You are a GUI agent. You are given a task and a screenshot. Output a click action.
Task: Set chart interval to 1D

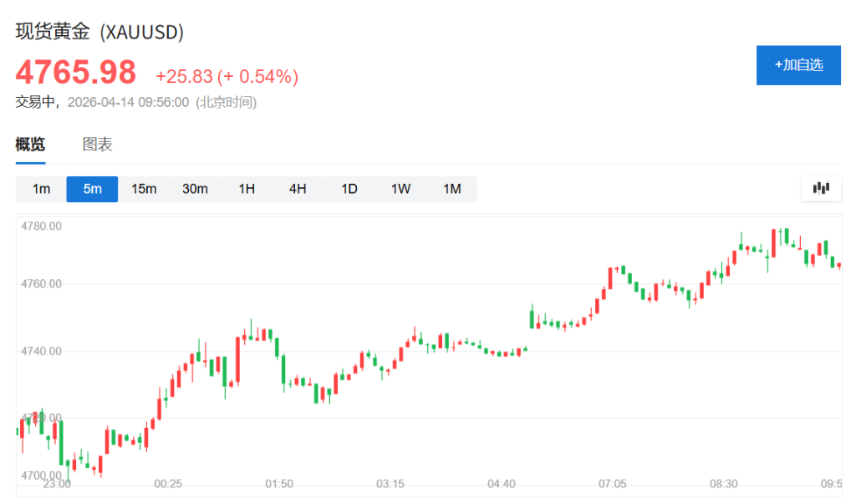(349, 189)
